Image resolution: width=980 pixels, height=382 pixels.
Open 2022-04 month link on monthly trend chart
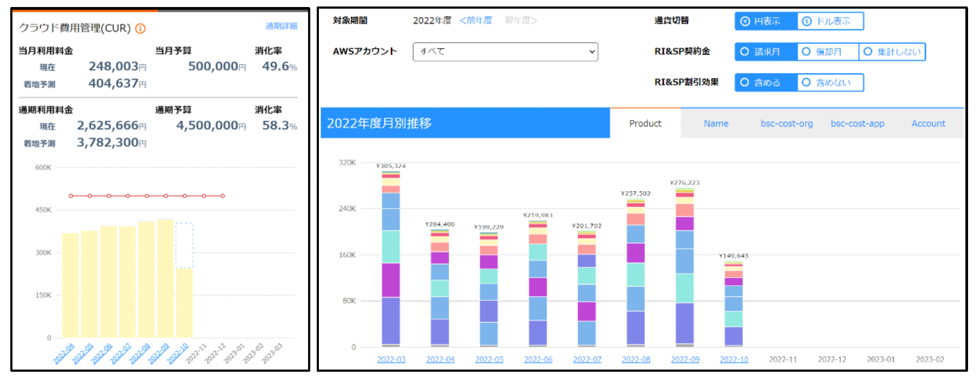[x=440, y=359]
